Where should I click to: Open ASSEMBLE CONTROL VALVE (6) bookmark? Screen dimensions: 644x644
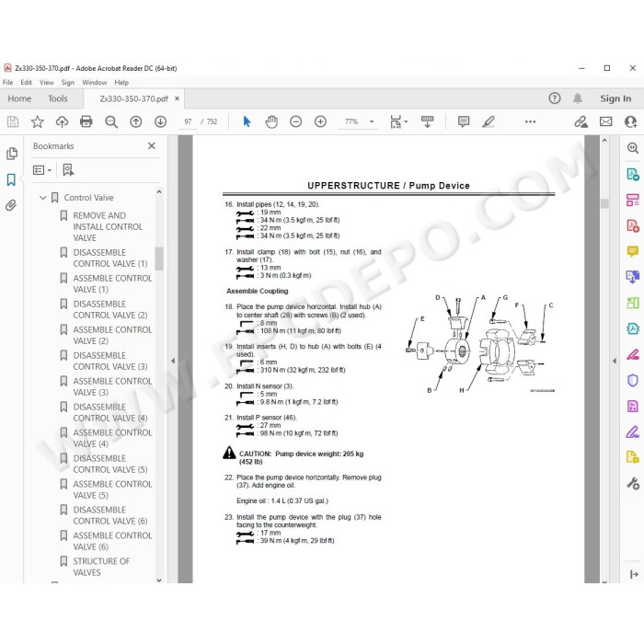coord(112,541)
